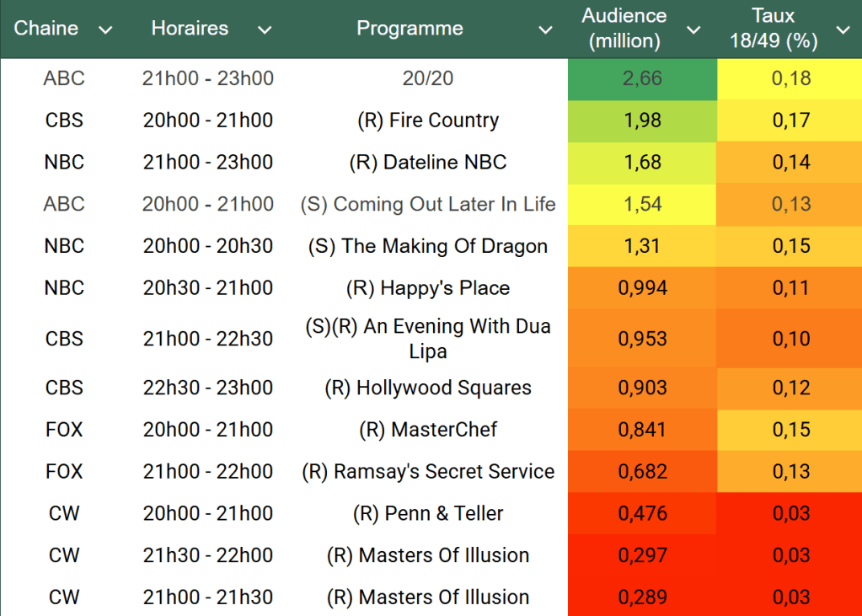Select the Audience (million) header label

pyautogui.click(x=624, y=28)
